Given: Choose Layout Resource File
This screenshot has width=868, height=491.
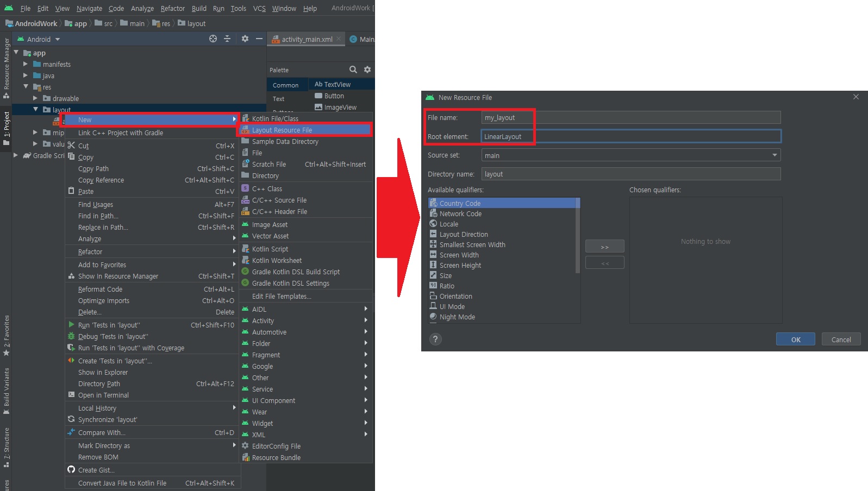Looking at the screenshot, I should (305, 130).
